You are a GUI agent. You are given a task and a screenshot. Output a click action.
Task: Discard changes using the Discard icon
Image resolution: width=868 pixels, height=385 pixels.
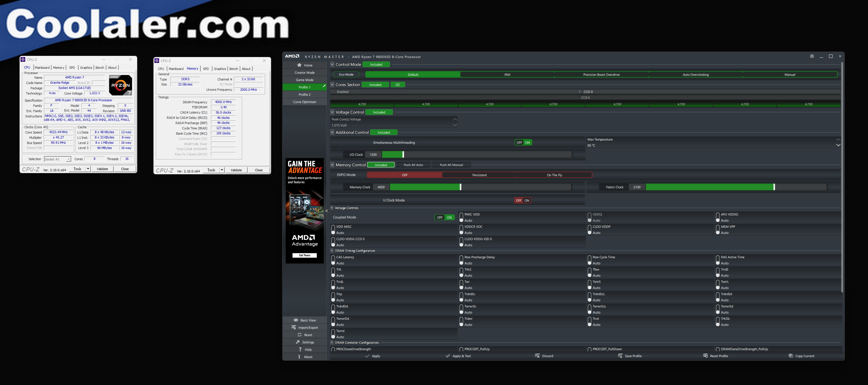tap(537, 356)
